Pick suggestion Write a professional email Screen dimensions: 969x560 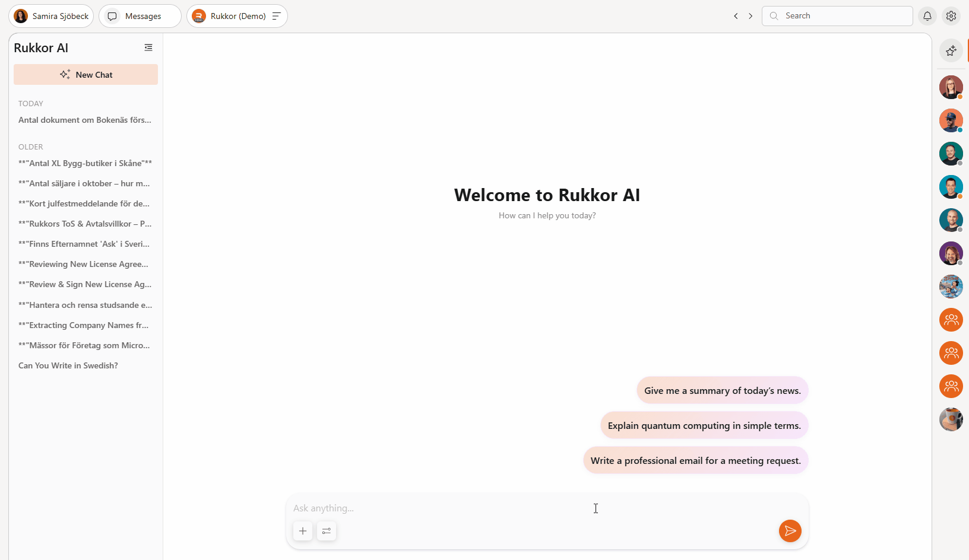[696, 460]
